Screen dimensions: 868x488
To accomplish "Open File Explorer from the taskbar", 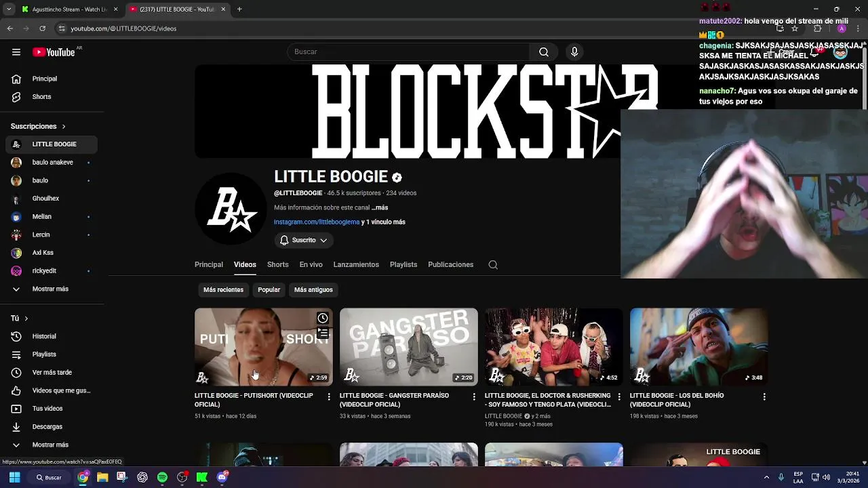I will click(x=102, y=477).
